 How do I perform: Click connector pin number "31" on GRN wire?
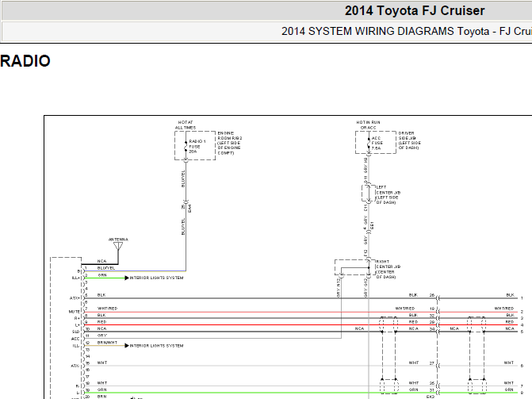[x=432, y=389]
